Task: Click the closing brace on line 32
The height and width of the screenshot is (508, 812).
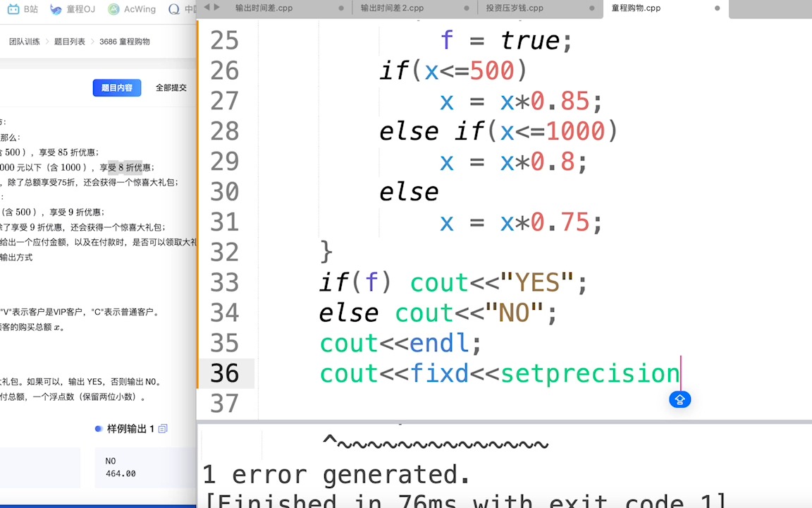Action: tap(326, 253)
